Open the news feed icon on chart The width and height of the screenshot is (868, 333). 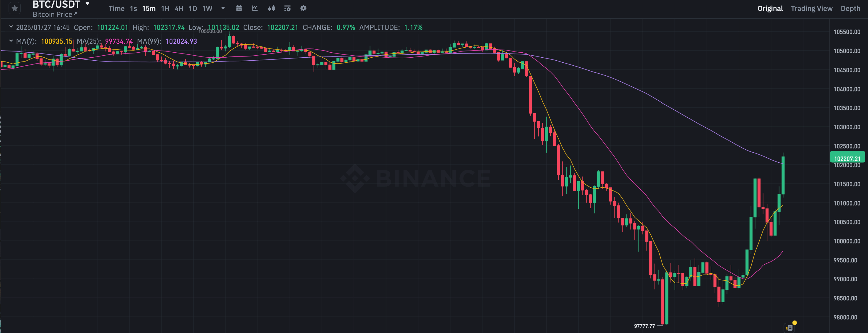[789, 328]
